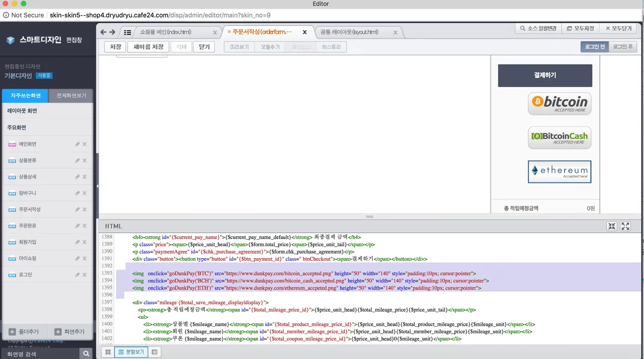The width and height of the screenshot is (644, 359).
Task: Click the pencil icon for 로그인
Action: point(77,275)
